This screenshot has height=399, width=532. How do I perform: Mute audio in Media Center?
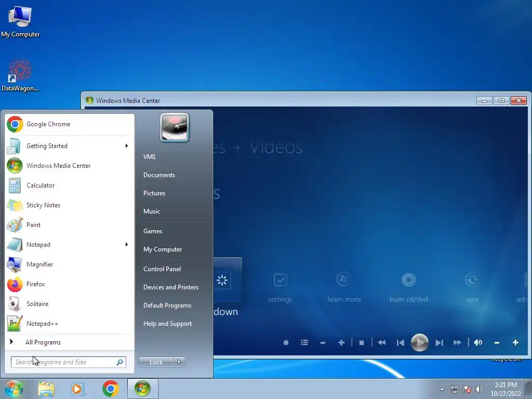point(478,343)
